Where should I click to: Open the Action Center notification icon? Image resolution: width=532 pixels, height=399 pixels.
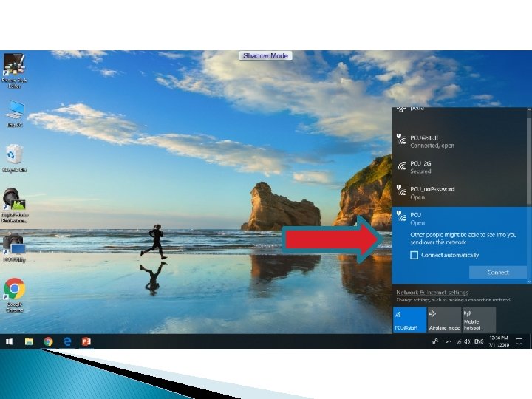(x=519, y=341)
